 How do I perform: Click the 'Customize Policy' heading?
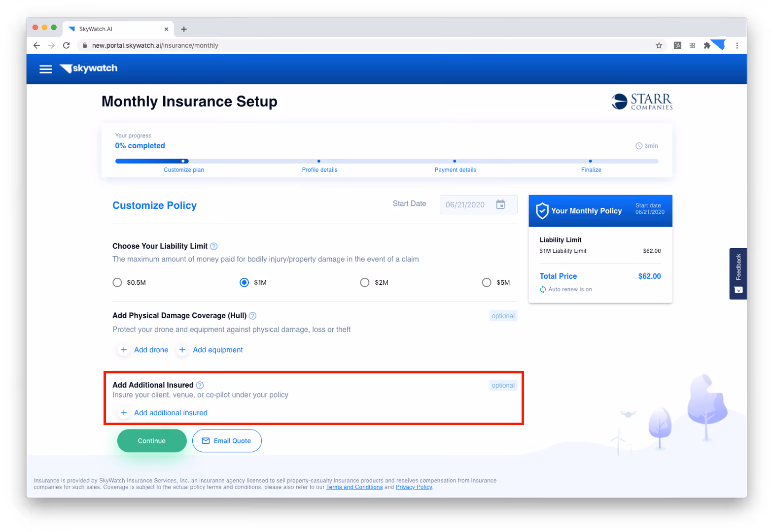pyautogui.click(x=154, y=205)
